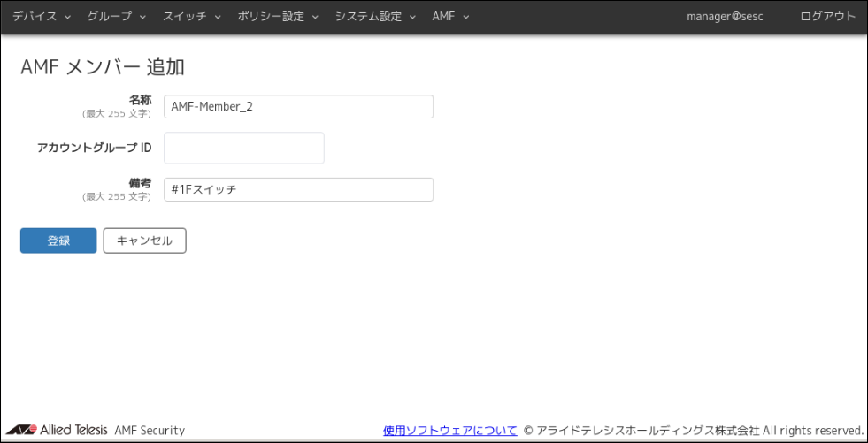Open the 使用ソフトウェアについて link
The image size is (868, 443).
(449, 431)
